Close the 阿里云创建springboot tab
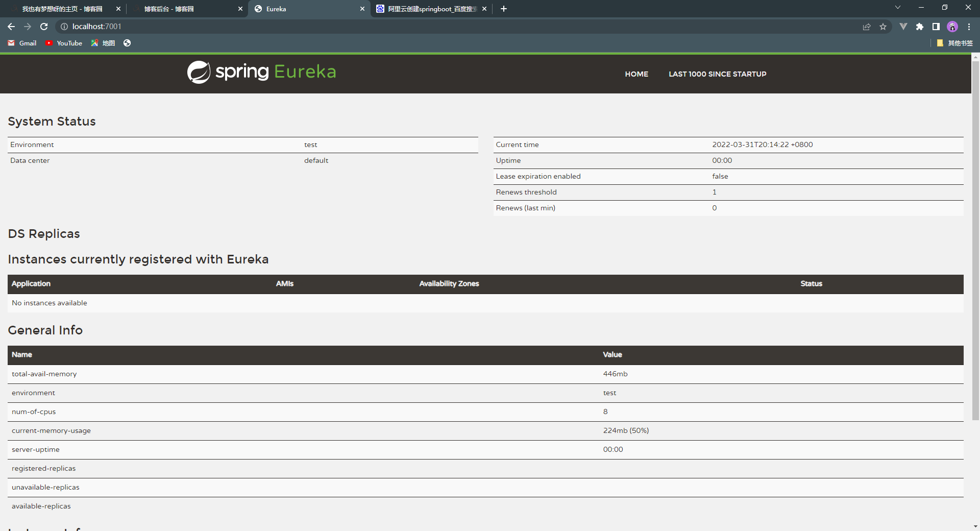Image resolution: width=980 pixels, height=531 pixels. [484, 9]
